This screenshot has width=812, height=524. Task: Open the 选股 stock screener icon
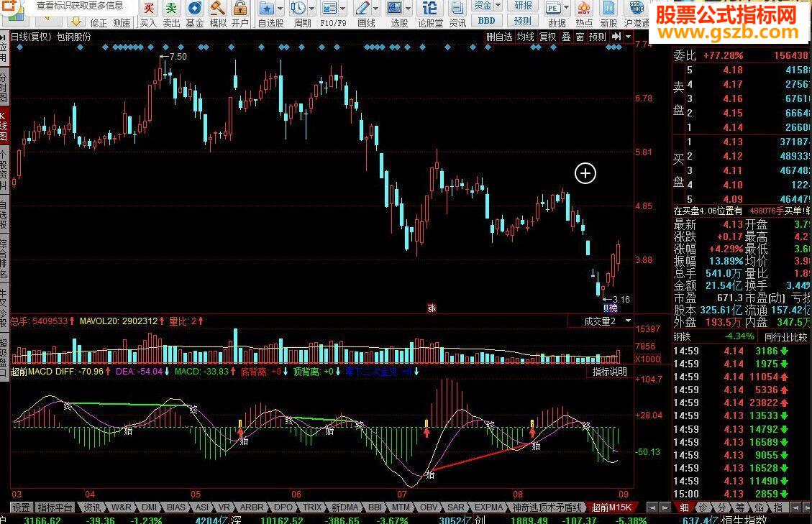tap(395, 9)
